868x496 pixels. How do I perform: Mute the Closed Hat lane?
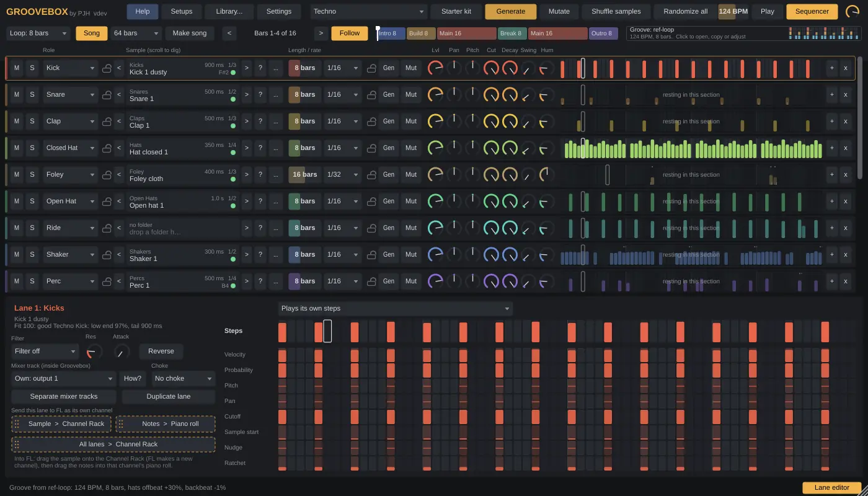(x=17, y=148)
